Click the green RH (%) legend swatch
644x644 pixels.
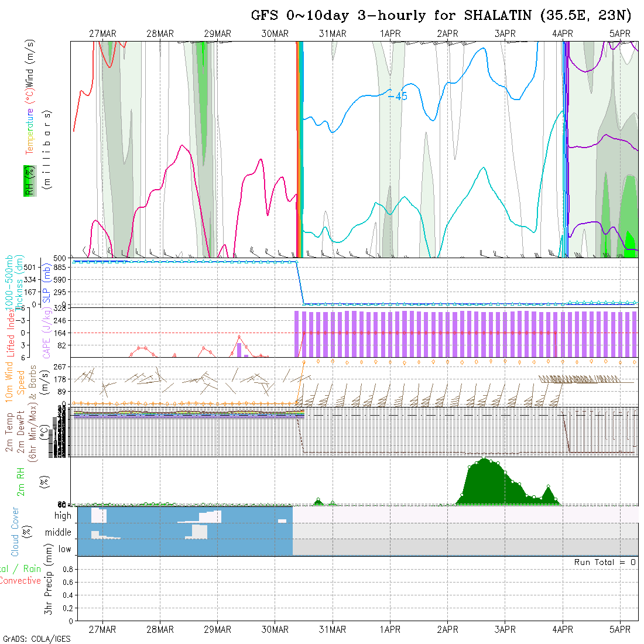tap(28, 181)
